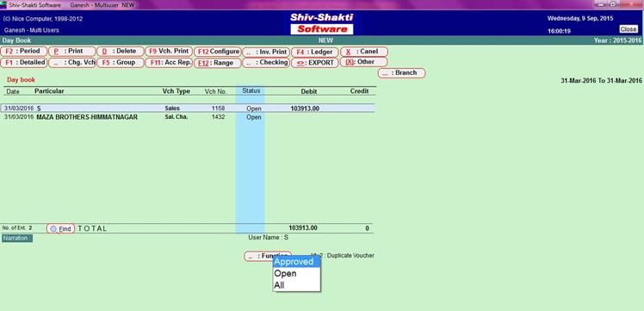Open F12 Configure settings
This screenshot has width=644, height=311.
coord(217,52)
